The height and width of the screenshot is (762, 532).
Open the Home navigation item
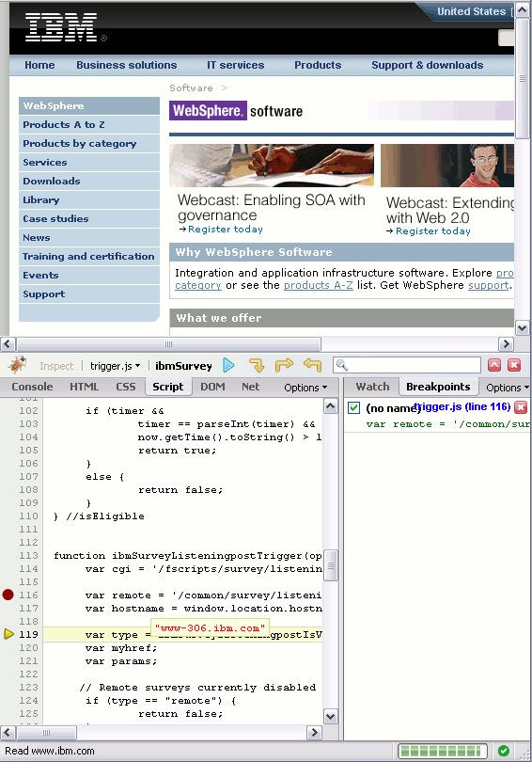click(x=39, y=65)
